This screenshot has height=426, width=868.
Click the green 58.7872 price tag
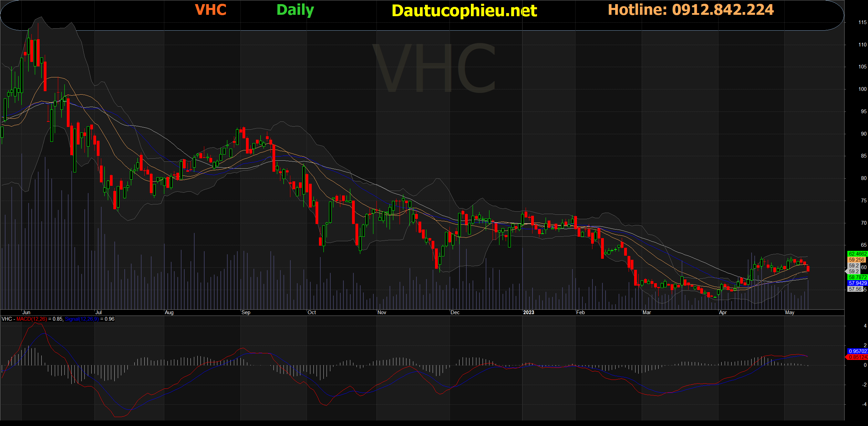(857, 277)
